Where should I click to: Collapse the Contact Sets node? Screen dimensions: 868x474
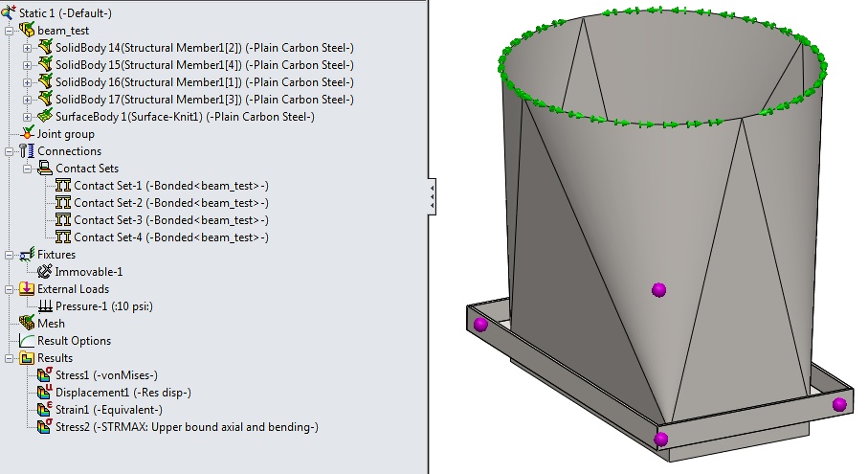pyautogui.click(x=27, y=169)
